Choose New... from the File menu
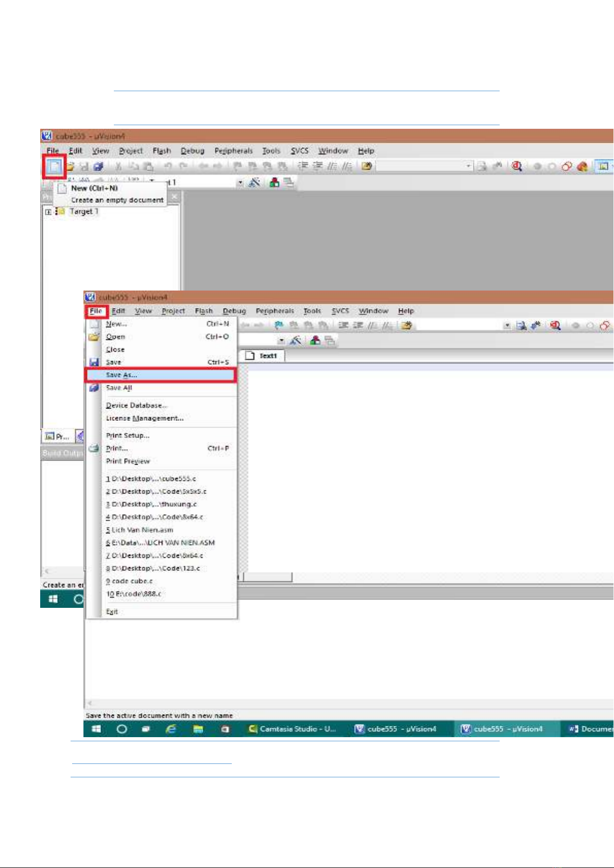The height and width of the screenshot is (868, 614). point(161,324)
